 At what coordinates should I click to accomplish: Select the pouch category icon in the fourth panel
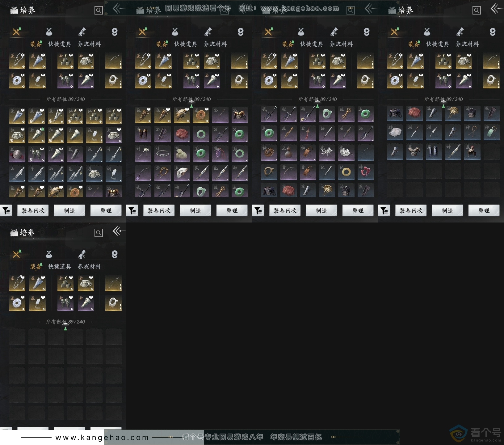pyautogui.click(x=427, y=32)
